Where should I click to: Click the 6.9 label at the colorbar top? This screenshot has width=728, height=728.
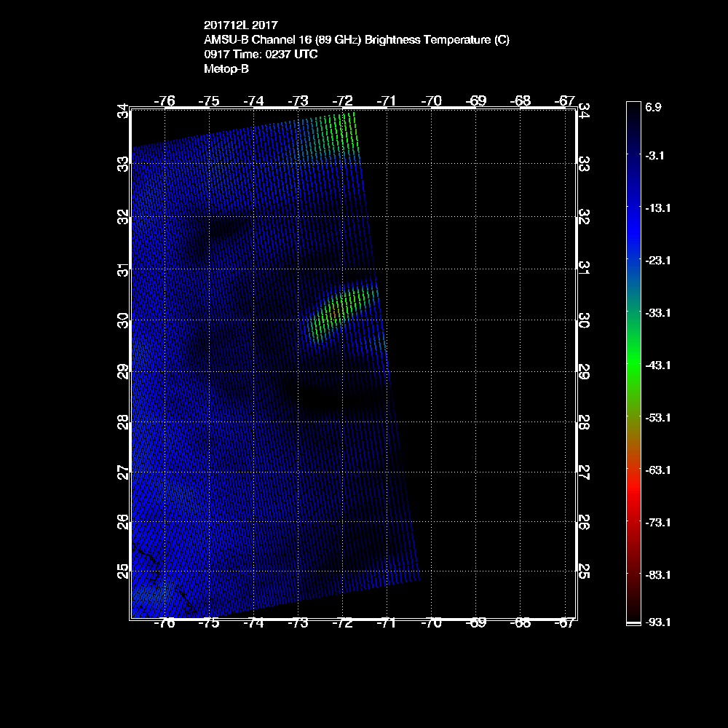click(x=653, y=107)
